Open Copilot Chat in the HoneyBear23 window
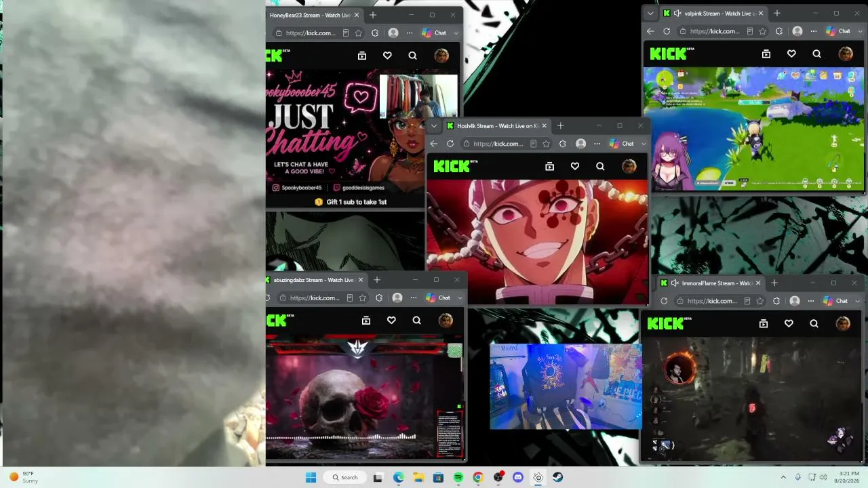Screen dimensions: 868x488 [x=435, y=33]
